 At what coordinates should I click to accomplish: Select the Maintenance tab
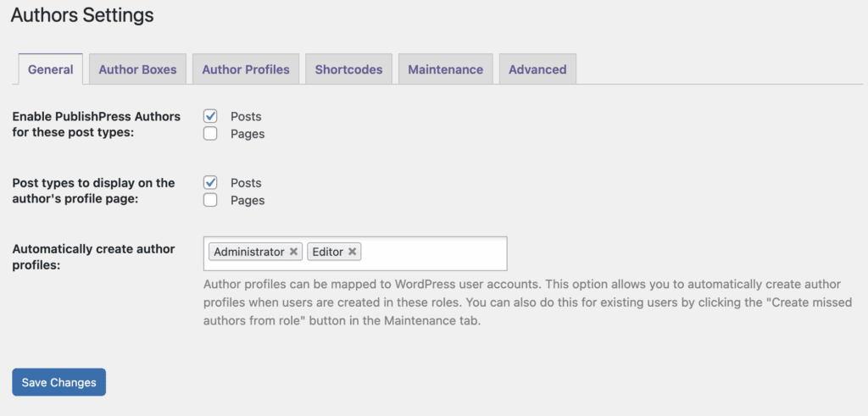click(446, 69)
